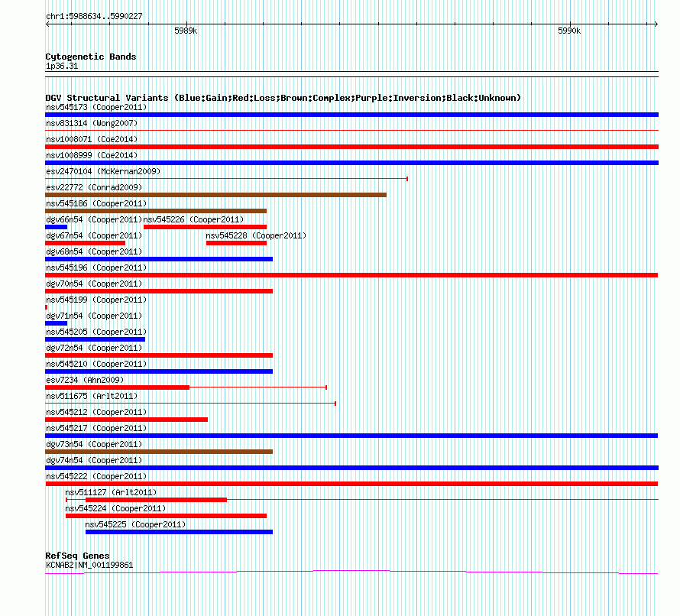Select the blue nsv545225 gain bar
Viewport: 680px width, 616px height.
pyautogui.click(x=179, y=532)
